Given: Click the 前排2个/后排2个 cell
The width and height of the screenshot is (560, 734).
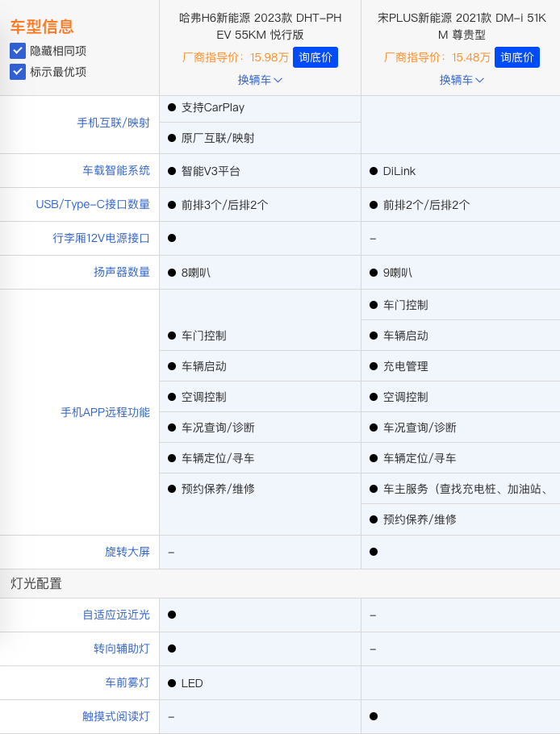Looking at the screenshot, I should [461, 205].
